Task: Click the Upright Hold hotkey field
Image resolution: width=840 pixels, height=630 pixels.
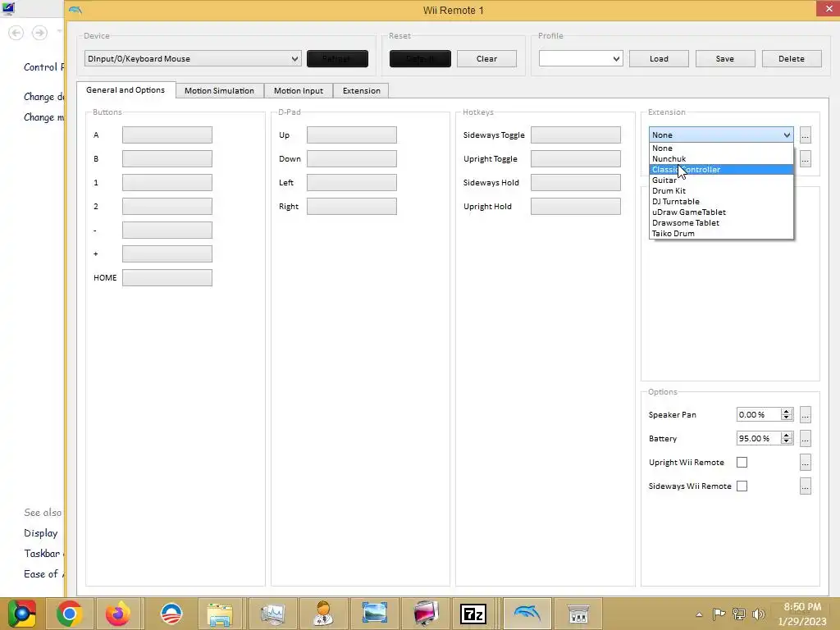Action: click(576, 206)
